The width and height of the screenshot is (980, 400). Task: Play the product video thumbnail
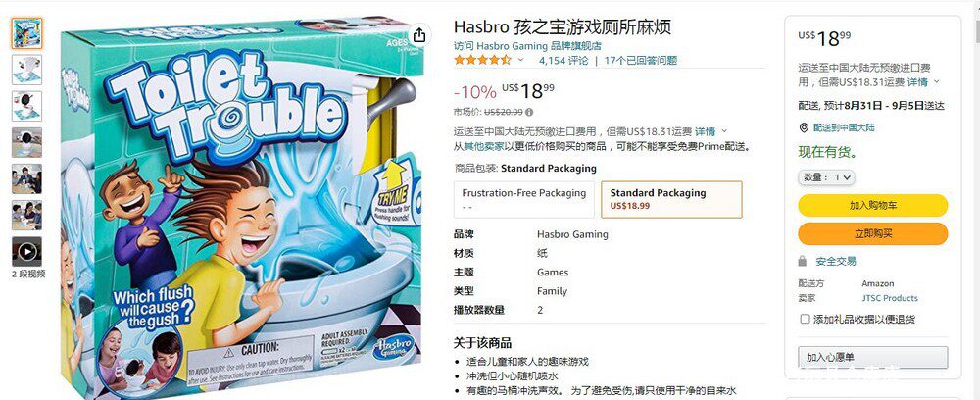coord(26,252)
